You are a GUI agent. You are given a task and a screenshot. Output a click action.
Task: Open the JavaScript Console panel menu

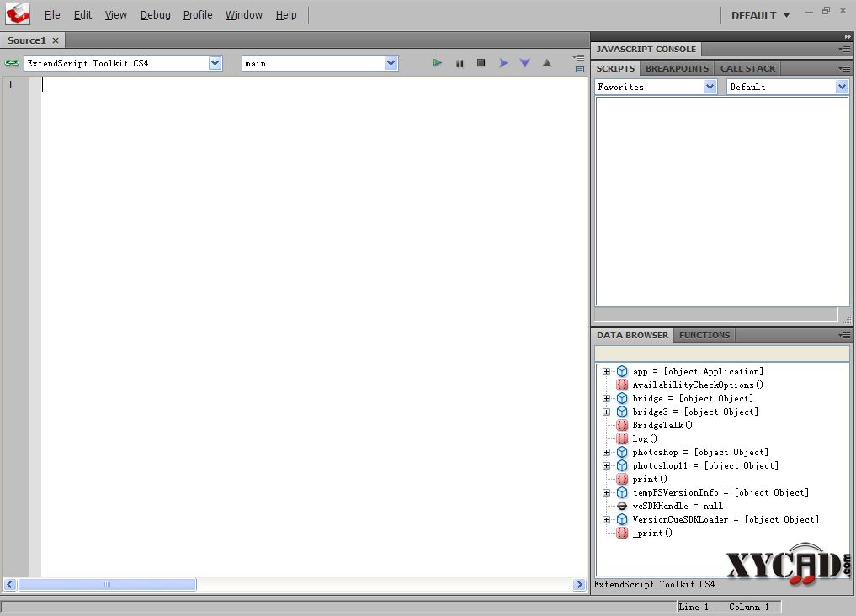coord(844,49)
